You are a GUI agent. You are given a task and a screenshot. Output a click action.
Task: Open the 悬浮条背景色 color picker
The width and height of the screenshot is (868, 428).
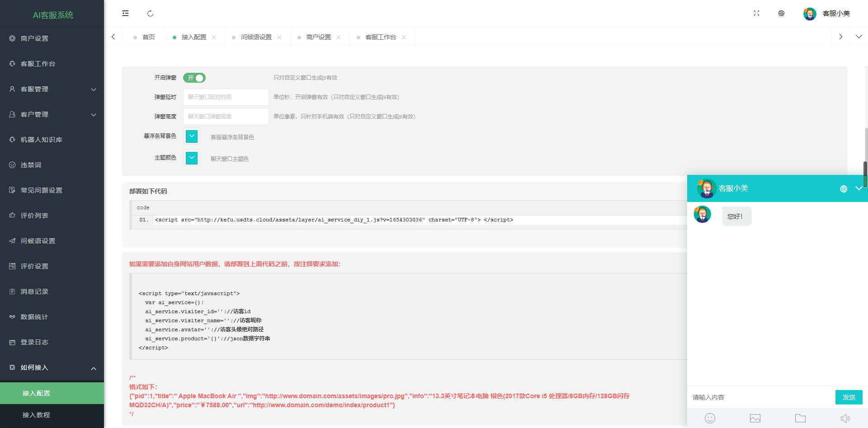[x=192, y=136]
